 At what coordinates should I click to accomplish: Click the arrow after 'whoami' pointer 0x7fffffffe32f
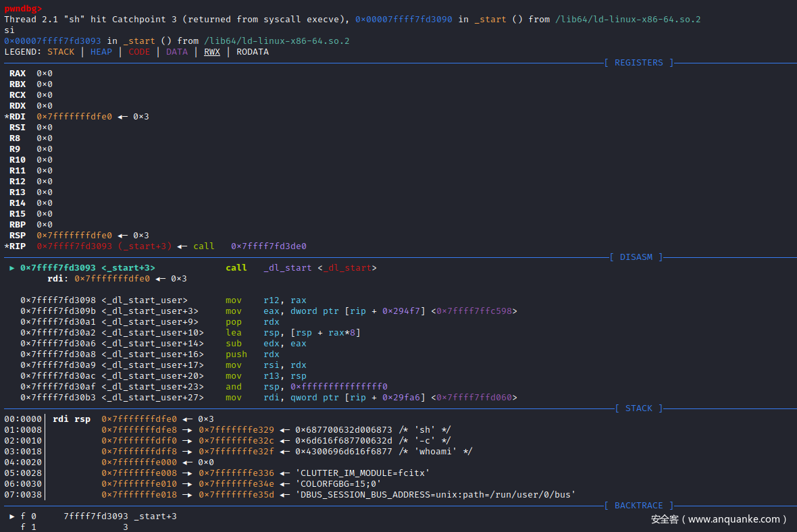pos(285,452)
